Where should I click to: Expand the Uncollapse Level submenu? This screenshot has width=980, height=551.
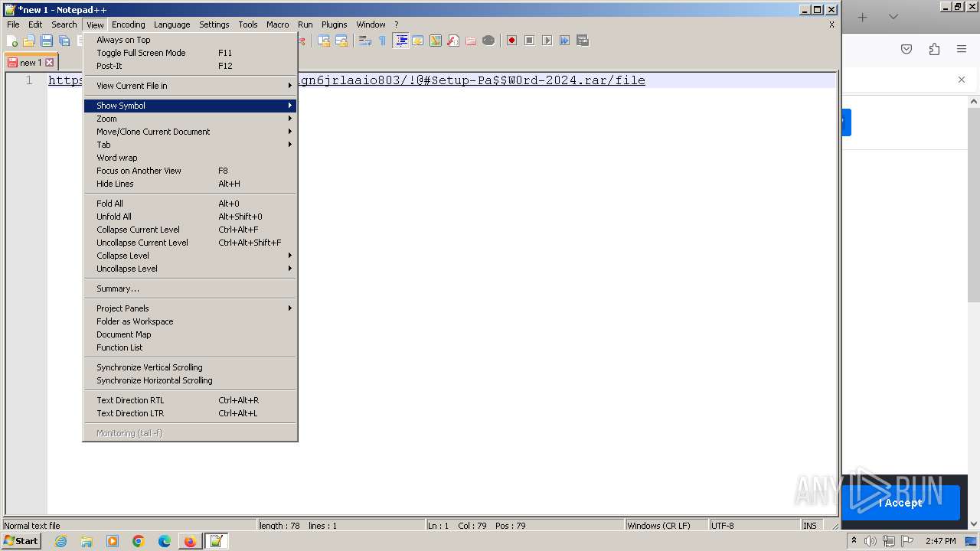[190, 269]
